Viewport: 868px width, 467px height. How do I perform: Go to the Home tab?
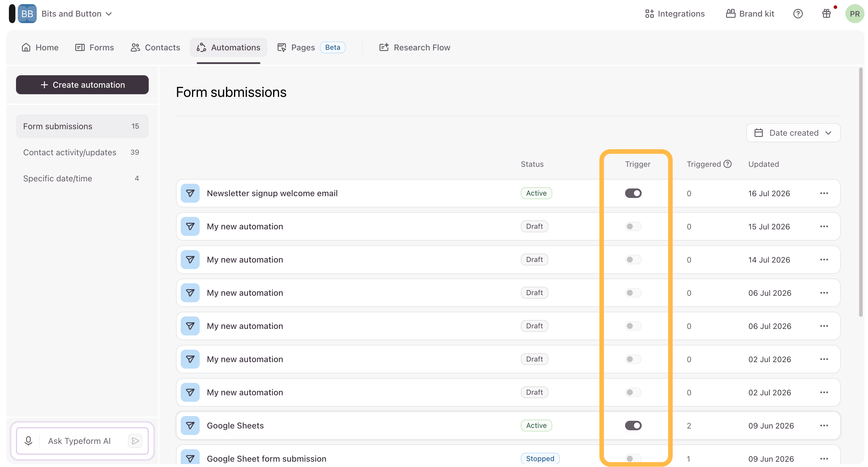pyautogui.click(x=40, y=47)
